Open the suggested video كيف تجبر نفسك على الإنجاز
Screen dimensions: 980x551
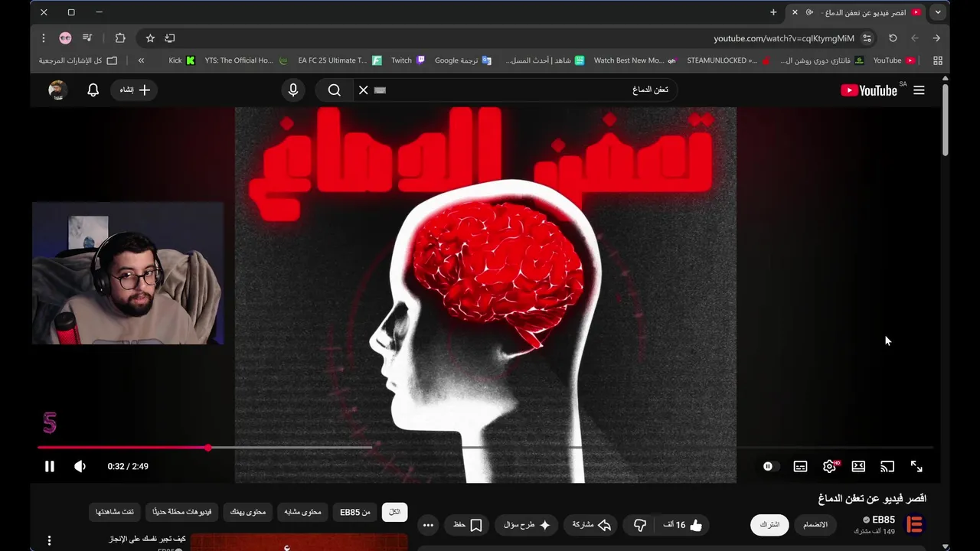tap(147, 539)
